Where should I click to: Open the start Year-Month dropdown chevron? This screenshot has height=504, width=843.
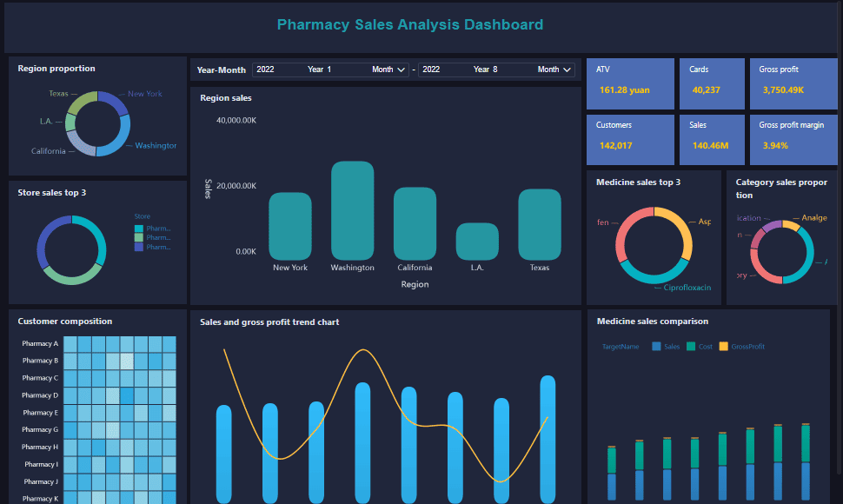pyautogui.click(x=402, y=70)
